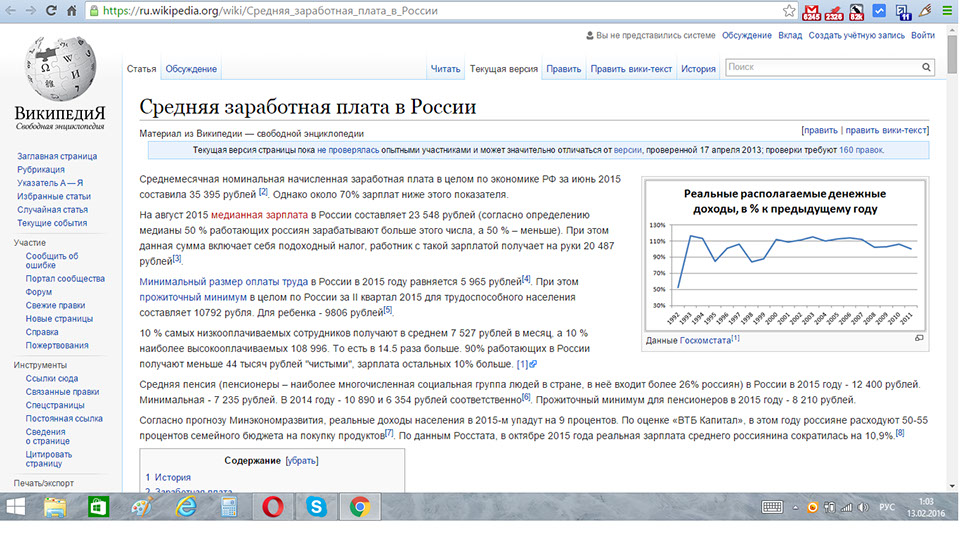
Task: Open Skype from the taskbar
Action: tap(316, 507)
